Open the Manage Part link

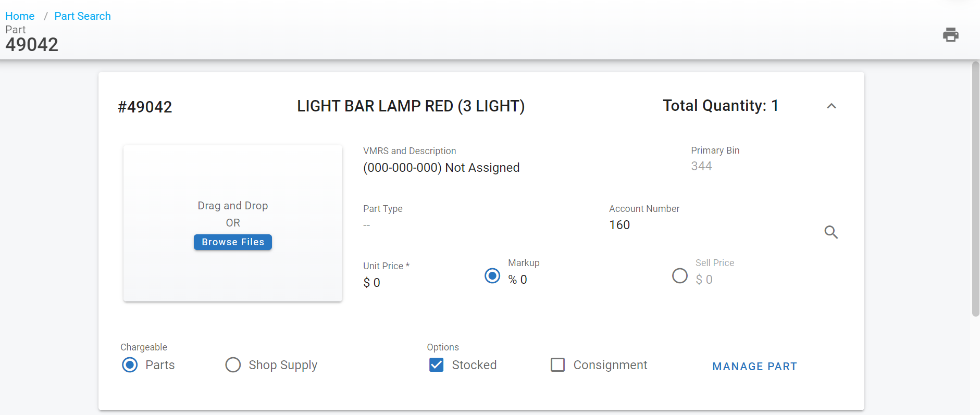coord(754,367)
